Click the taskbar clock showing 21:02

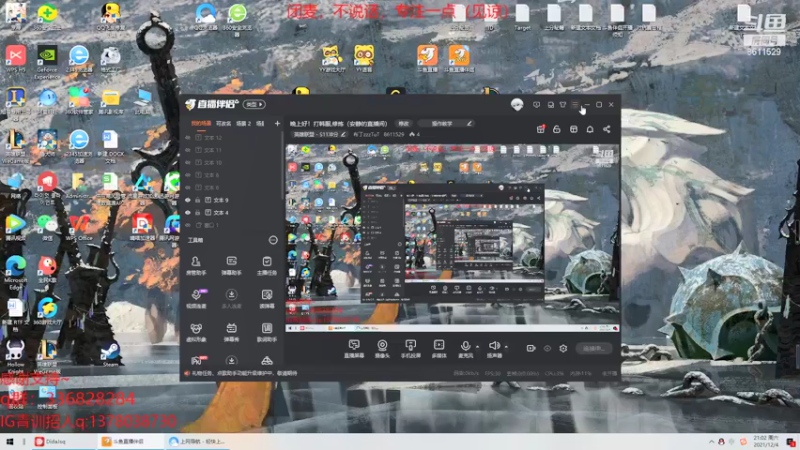[766, 442]
